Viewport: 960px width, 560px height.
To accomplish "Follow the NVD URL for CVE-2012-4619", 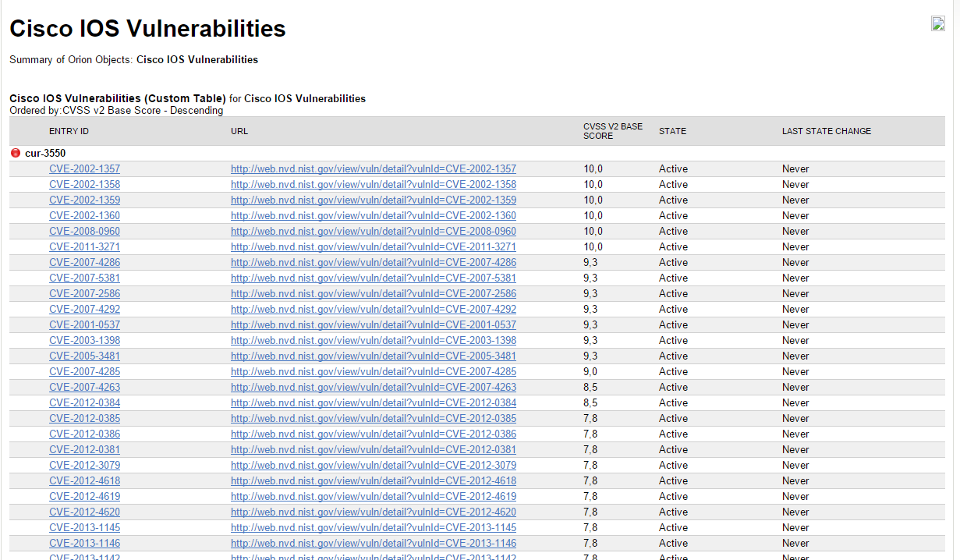I will coord(374,496).
